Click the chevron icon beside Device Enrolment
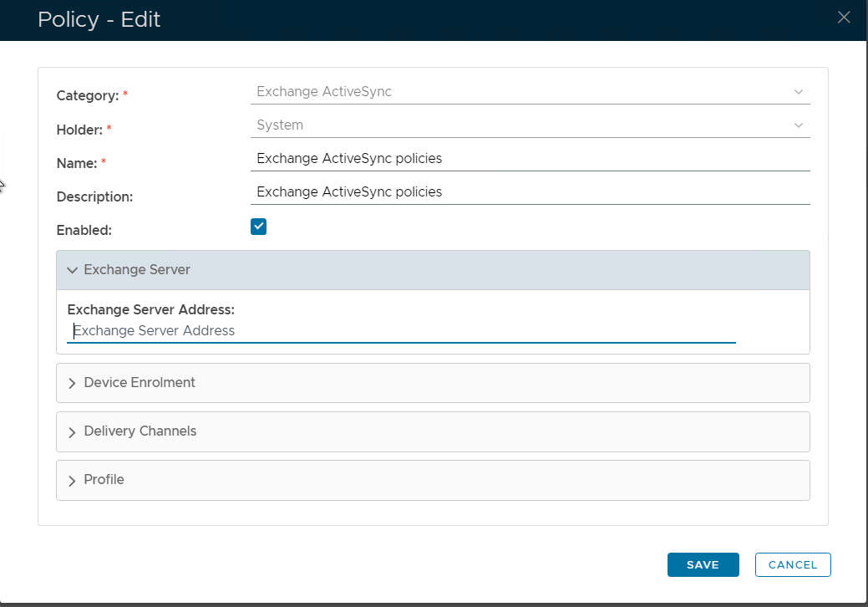The width and height of the screenshot is (868, 607). 72,383
